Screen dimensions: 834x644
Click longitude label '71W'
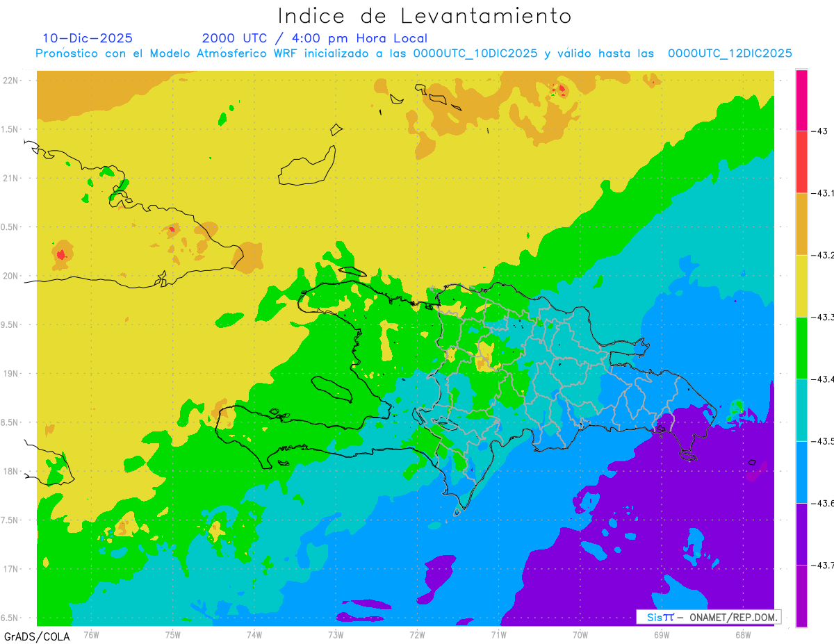click(x=498, y=635)
